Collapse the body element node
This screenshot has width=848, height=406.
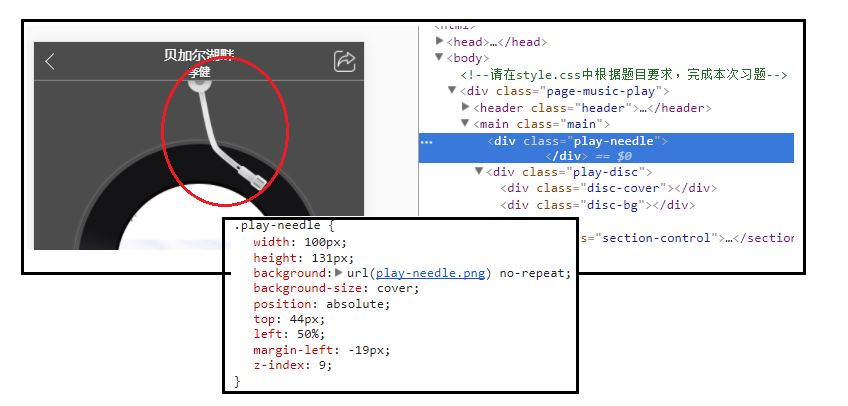pos(440,58)
